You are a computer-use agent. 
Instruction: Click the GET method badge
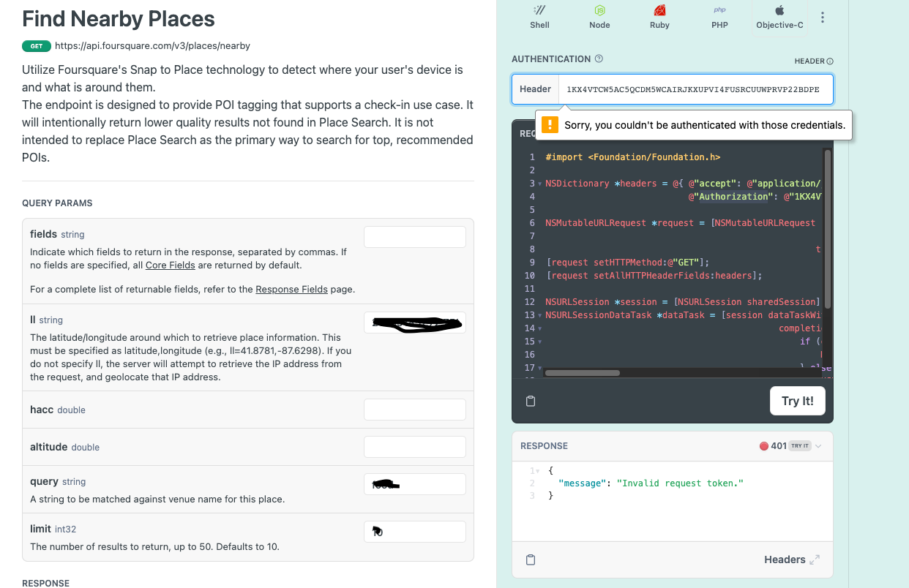click(37, 46)
